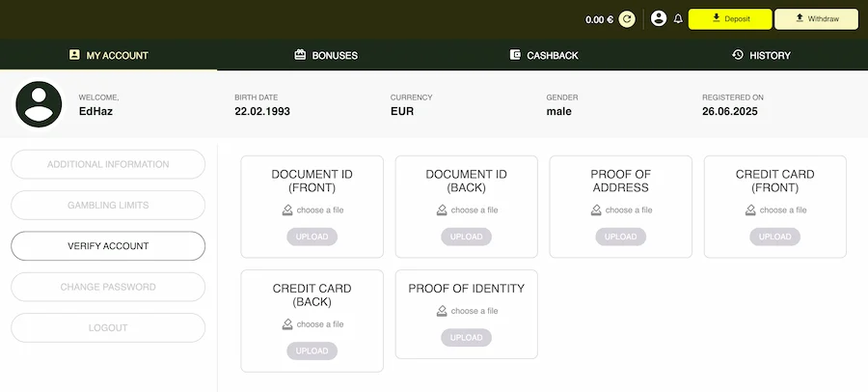Choose a file for Credit Card (Back)
This screenshot has width=868, height=392.
[x=312, y=324]
